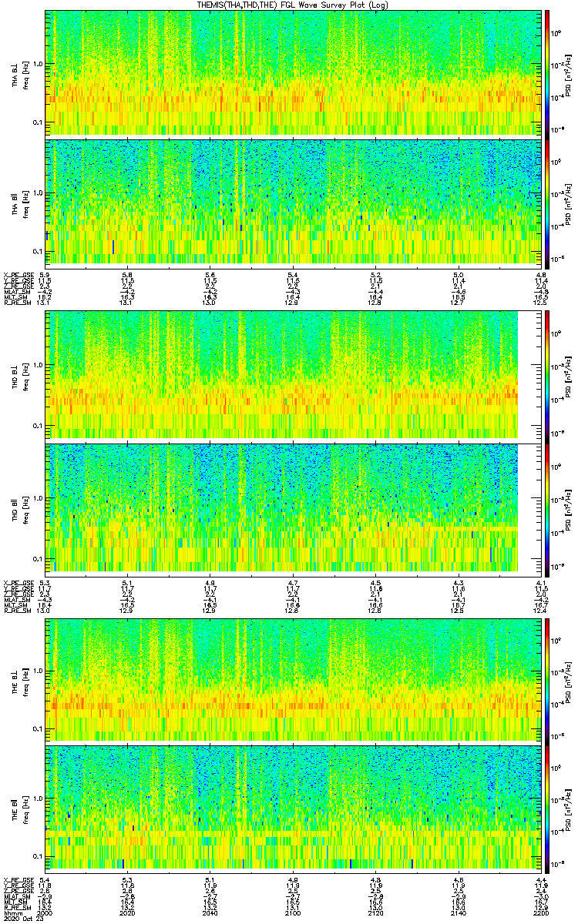Click the THE B-parallel spectrogram panel
Screen dimensions: 578x924
(293, 807)
